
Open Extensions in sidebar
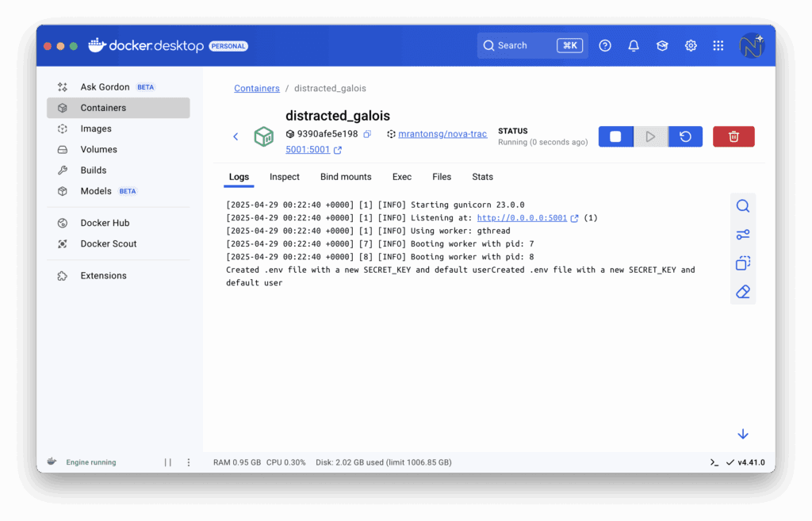118,275
